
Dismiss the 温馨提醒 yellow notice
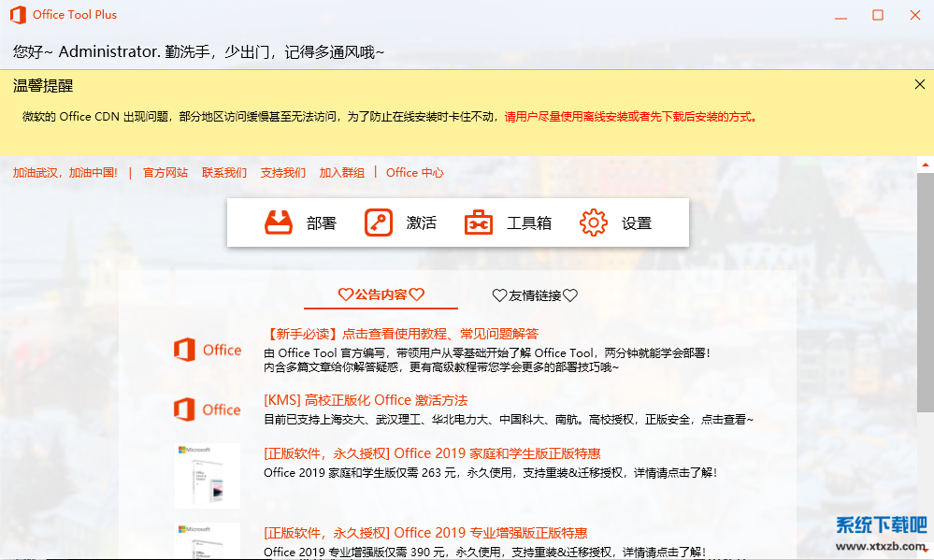click(x=920, y=84)
